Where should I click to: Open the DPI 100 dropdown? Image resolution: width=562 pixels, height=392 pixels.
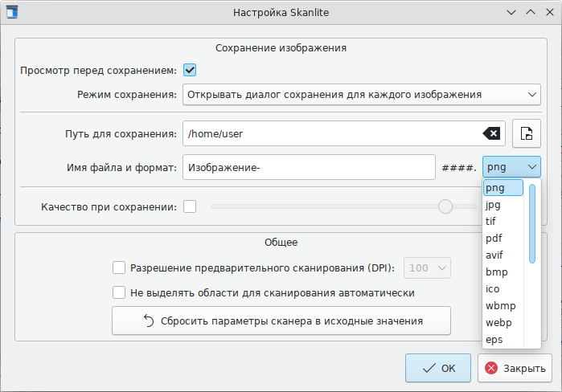click(427, 267)
